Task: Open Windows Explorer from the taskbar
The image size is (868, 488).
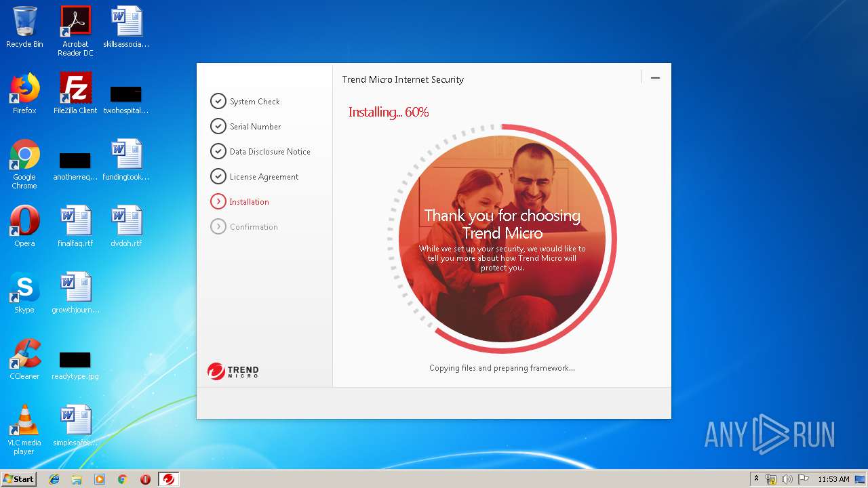Action: (77, 479)
